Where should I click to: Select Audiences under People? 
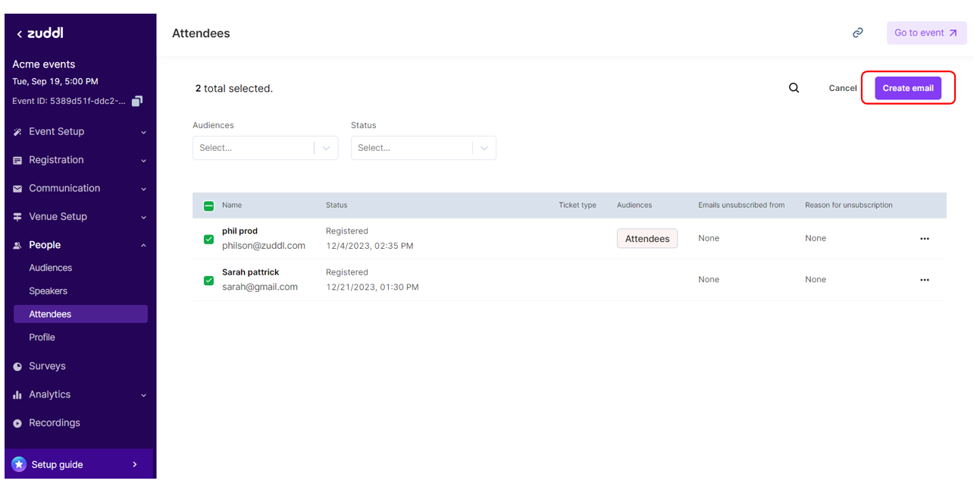(x=50, y=267)
